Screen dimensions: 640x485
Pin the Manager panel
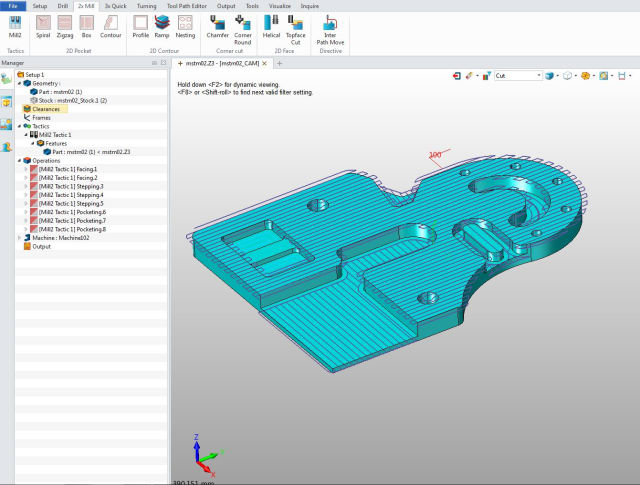pos(154,63)
